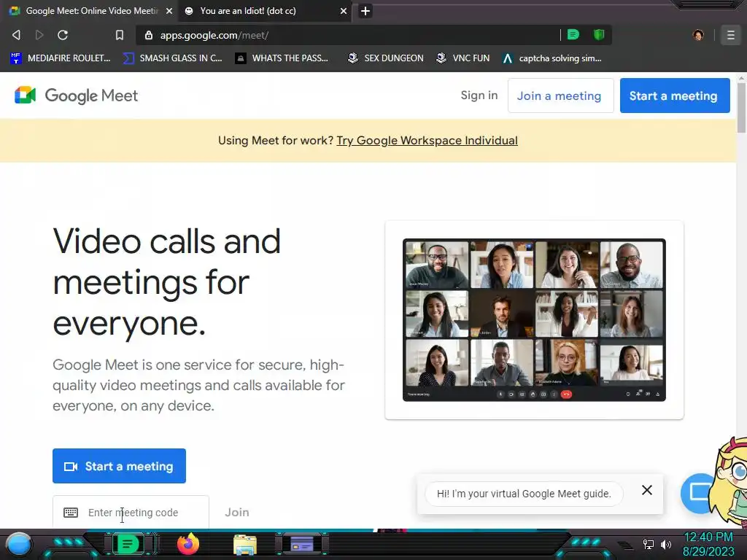Image resolution: width=747 pixels, height=560 pixels.
Task: Reload the page with refresh icon
Action: point(63,35)
